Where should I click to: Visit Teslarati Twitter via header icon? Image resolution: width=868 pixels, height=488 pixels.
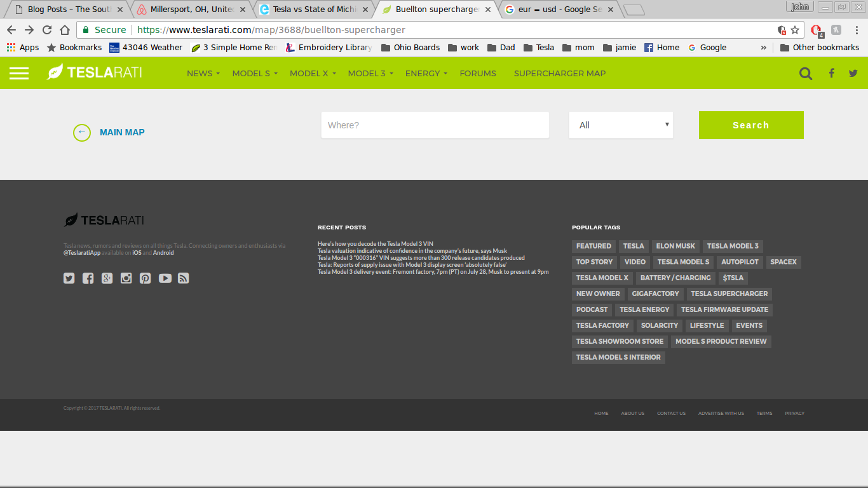[853, 74]
